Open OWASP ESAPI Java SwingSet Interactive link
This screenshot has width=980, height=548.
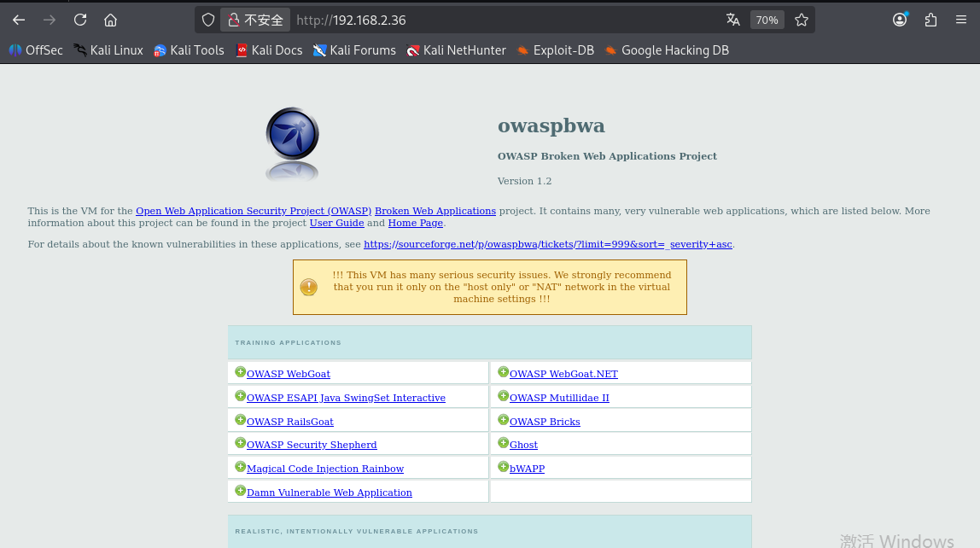pyautogui.click(x=347, y=398)
